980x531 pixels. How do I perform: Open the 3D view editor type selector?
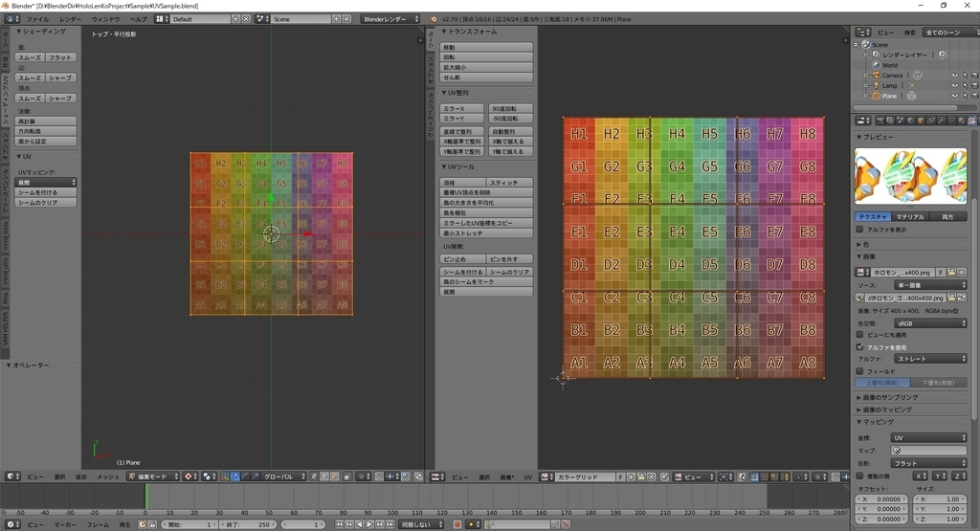coord(13,476)
